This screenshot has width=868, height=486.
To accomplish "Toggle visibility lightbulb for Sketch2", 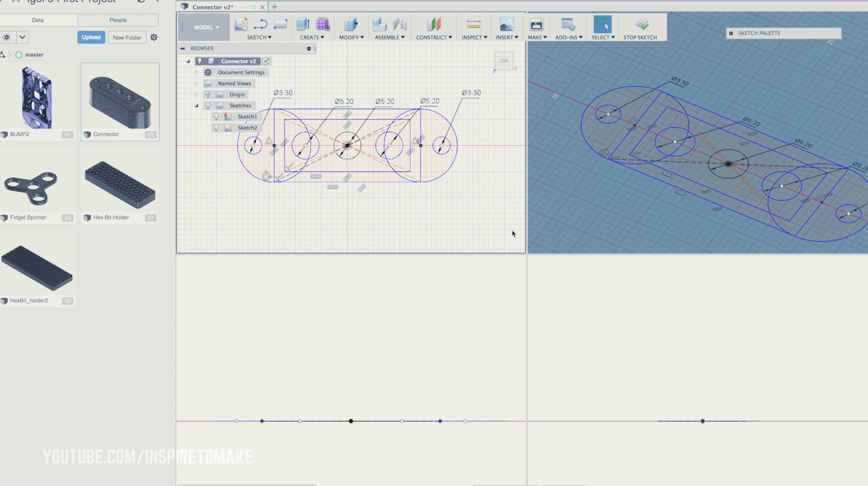I will click(x=216, y=128).
